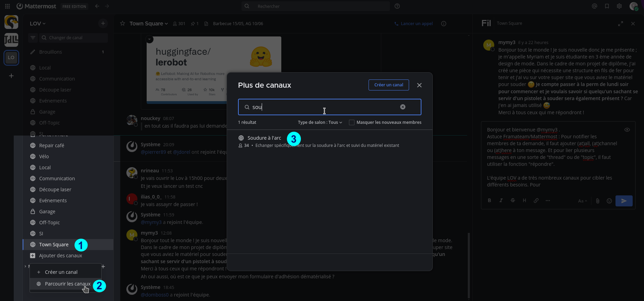Open the Soudure à l'arc channel result
Screen dimensions: 644x301
pos(264,138)
